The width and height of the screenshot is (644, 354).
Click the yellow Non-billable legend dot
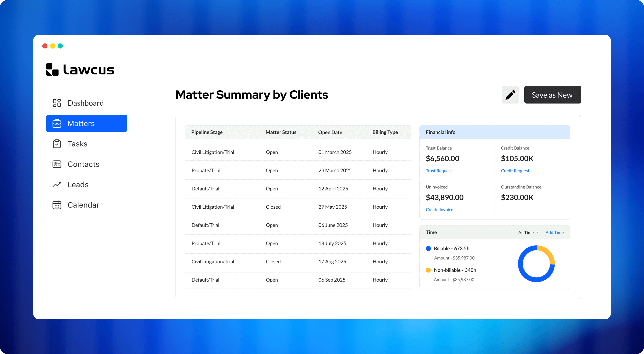428,270
